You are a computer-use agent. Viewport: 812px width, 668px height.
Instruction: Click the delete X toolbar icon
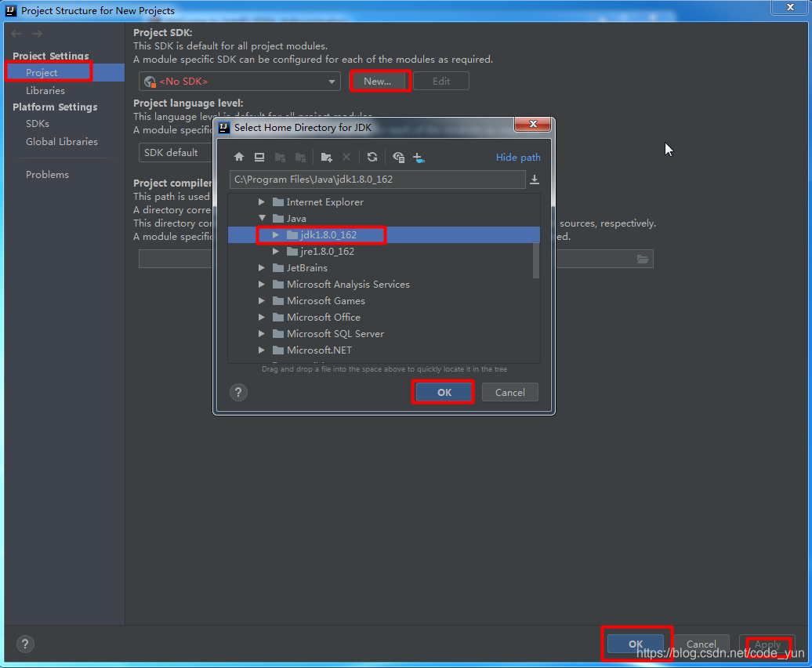(346, 157)
